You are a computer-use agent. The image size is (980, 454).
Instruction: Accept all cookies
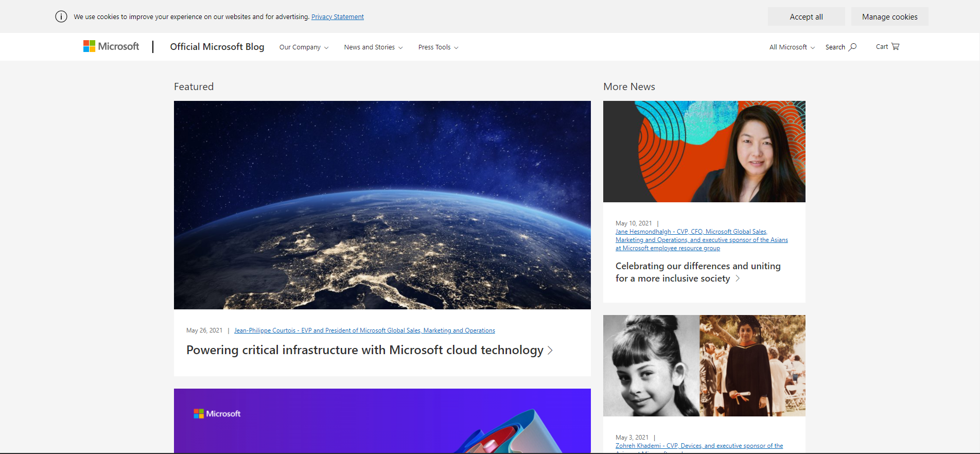(806, 16)
